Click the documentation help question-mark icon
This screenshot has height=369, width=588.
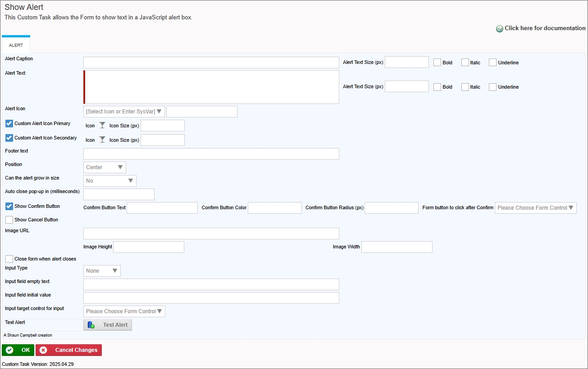pos(499,29)
